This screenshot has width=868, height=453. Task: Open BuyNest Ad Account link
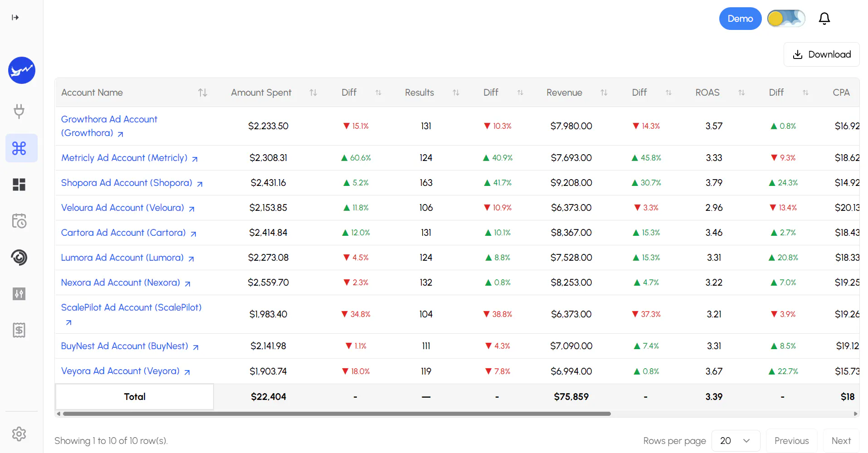pos(130,346)
